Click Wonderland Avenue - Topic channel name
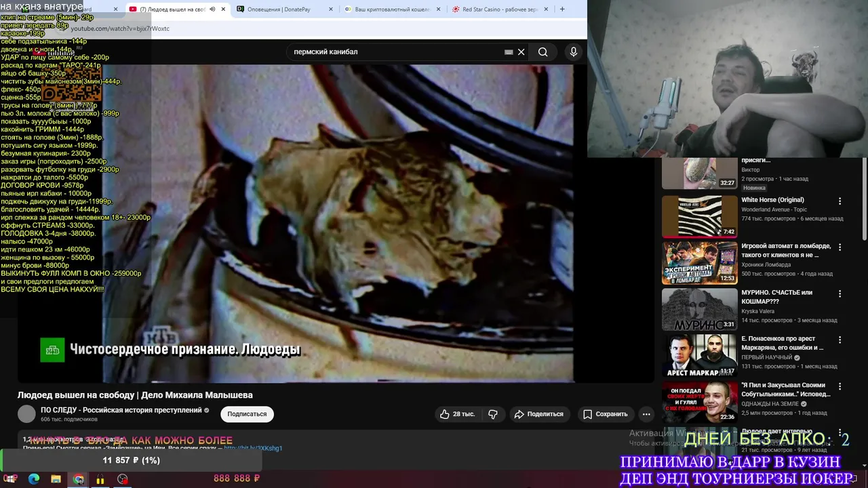Image resolution: width=868 pixels, height=488 pixels. [x=774, y=209]
